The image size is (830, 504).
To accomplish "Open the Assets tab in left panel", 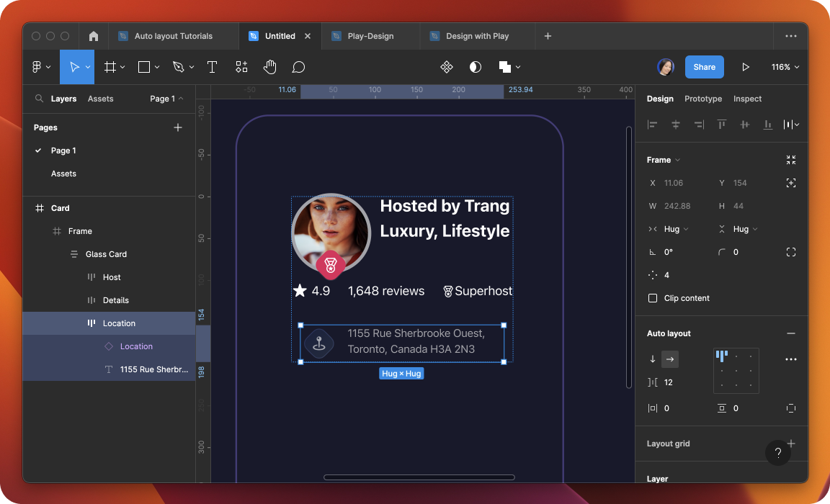I will [100, 99].
